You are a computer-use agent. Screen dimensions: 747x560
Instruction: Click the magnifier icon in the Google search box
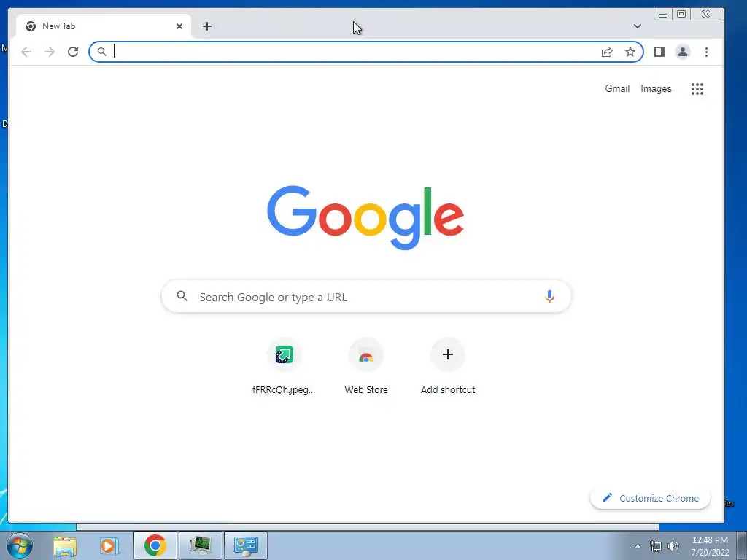pos(182,296)
